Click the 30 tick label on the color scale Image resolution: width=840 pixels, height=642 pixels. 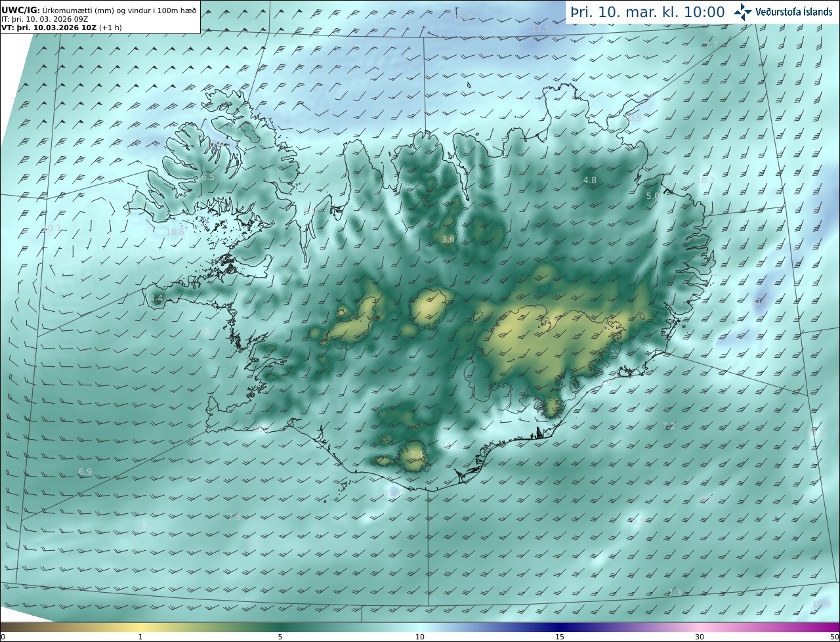(700, 637)
